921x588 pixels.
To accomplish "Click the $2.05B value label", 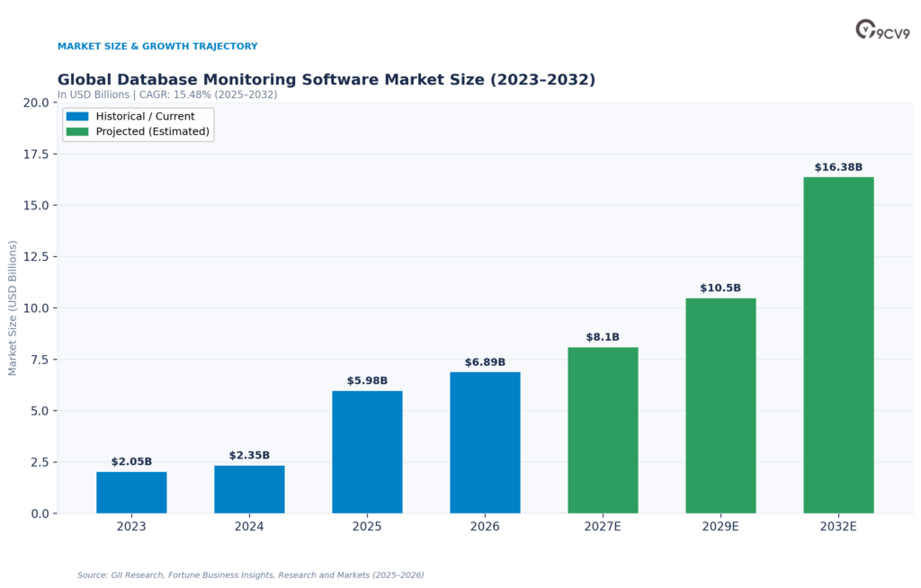I will click(x=131, y=462).
